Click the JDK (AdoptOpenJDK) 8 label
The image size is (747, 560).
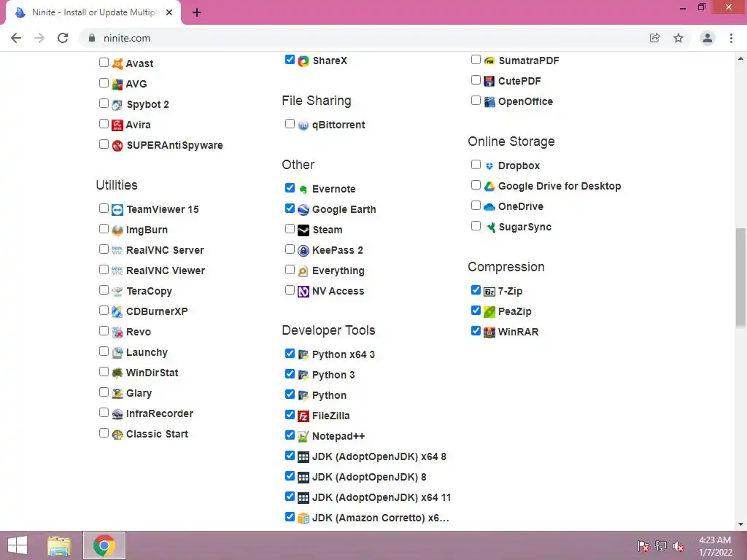coord(369,477)
